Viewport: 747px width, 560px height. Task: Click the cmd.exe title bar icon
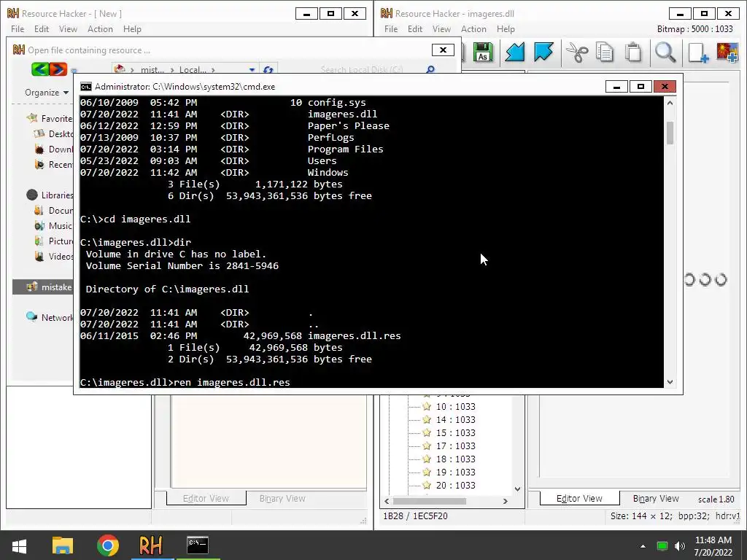(86, 86)
